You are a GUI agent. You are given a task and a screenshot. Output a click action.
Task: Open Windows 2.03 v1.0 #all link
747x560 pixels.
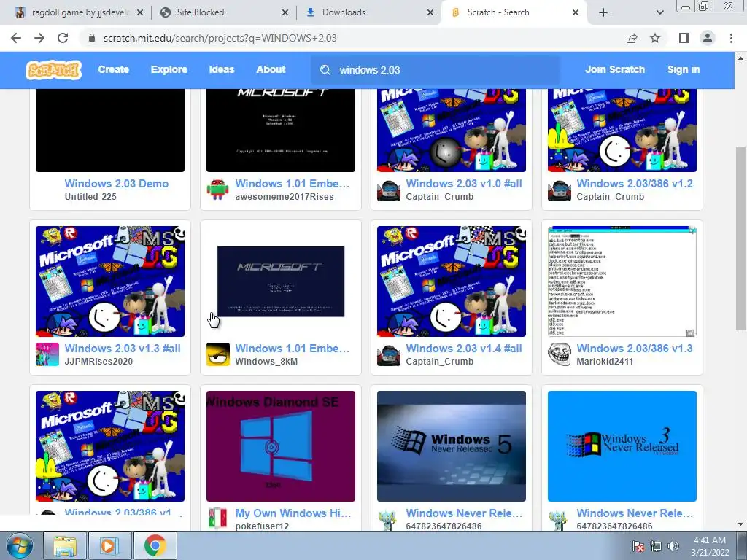pos(463,183)
